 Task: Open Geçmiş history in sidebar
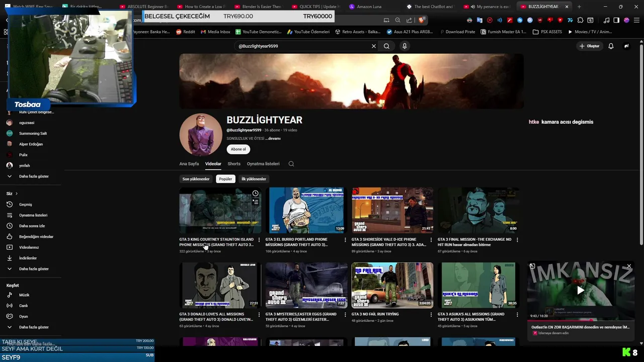point(26,204)
